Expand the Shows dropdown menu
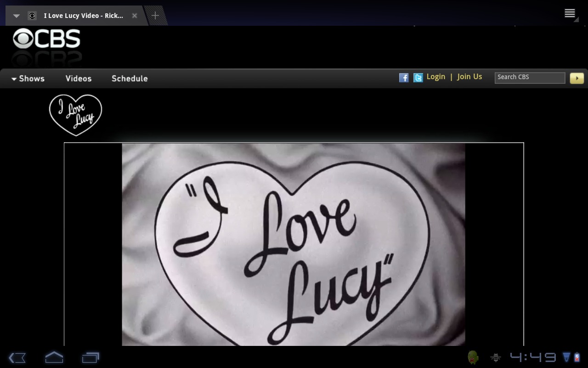This screenshot has height=368, width=588. click(x=28, y=79)
